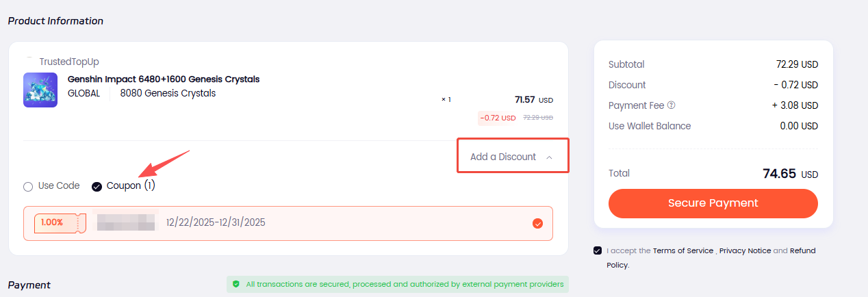The width and height of the screenshot is (868, 297).
Task: Click the green shield security icon
Action: coord(236,283)
